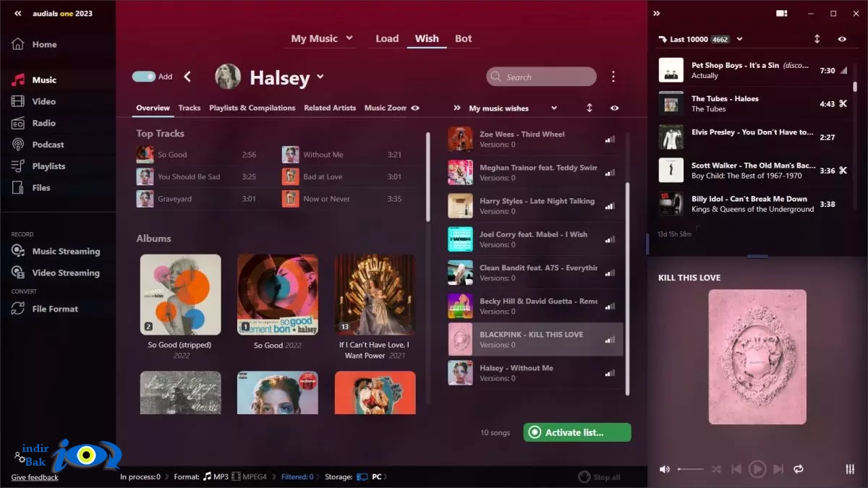Click scissors icon on The Tubes track
This screenshot has width=868, height=488.
point(843,103)
